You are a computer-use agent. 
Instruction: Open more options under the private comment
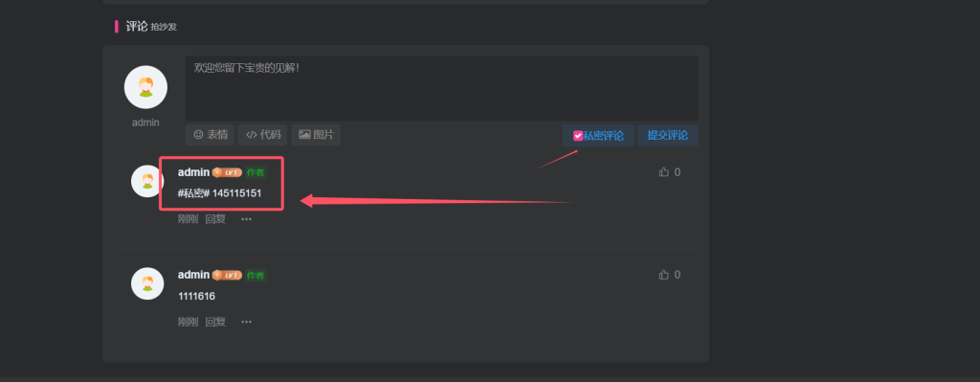246,219
